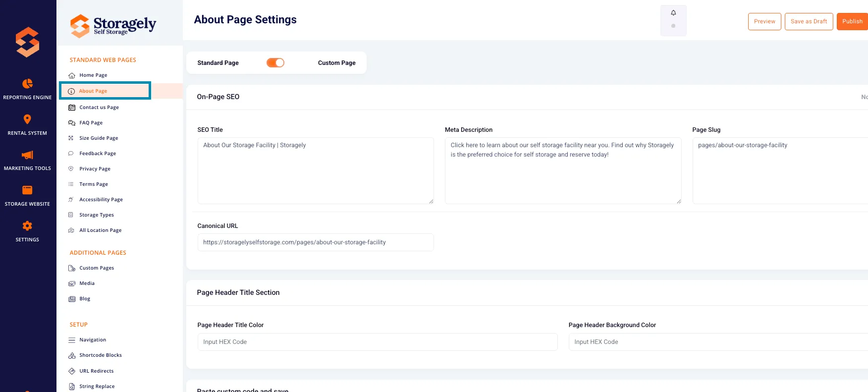The width and height of the screenshot is (868, 392).
Task: Open the Rental System map pin icon
Action: pos(27,119)
